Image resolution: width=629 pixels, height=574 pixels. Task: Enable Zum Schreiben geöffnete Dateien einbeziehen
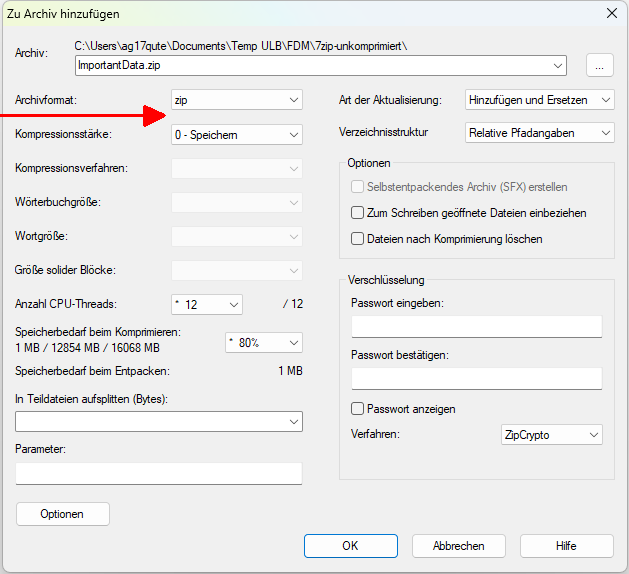358,213
